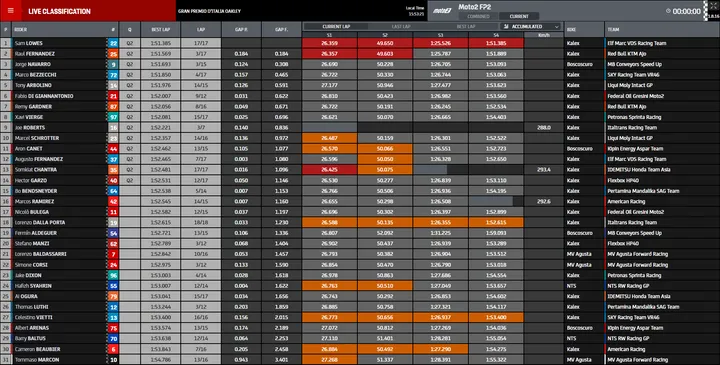Screen dimensions: 720x365
Task: Click the Moto2 logo
Action: [x=442, y=11]
